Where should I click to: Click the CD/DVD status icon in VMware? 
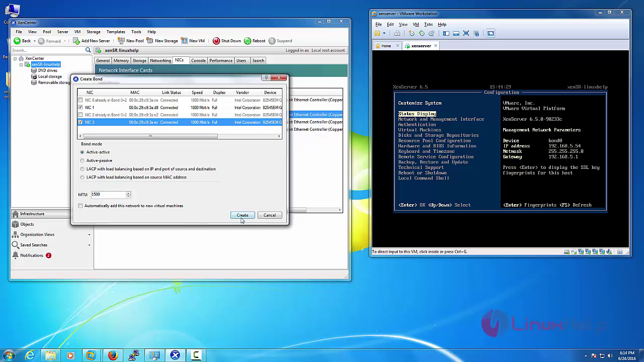click(x=574, y=251)
